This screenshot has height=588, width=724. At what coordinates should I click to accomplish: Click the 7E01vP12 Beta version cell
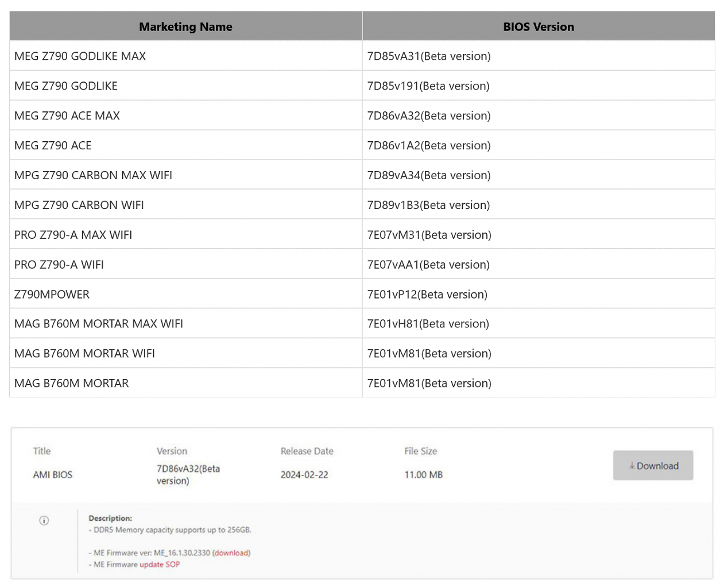tap(539, 294)
